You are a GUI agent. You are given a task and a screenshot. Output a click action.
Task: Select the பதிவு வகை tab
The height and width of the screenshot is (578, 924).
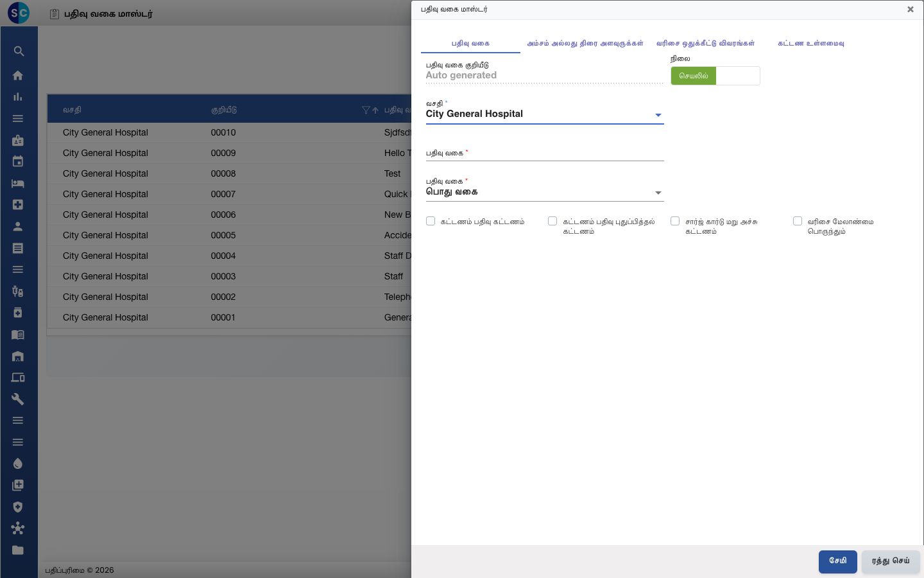(x=470, y=43)
